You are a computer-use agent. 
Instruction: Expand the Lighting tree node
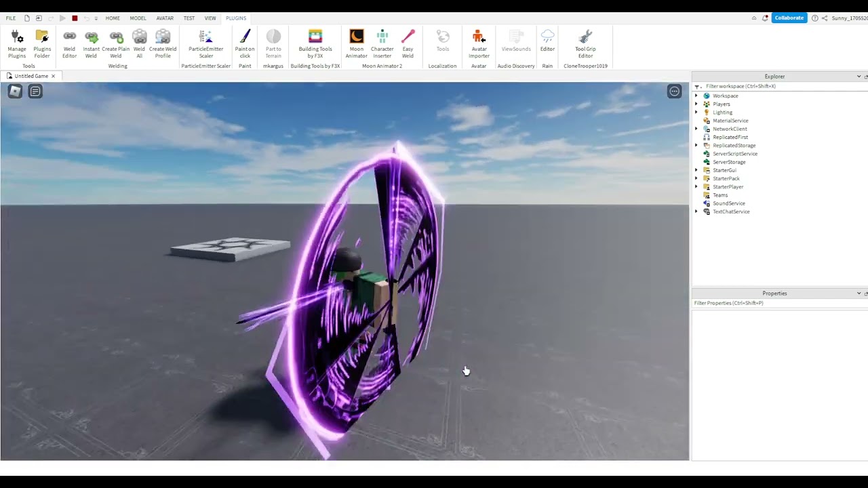696,113
